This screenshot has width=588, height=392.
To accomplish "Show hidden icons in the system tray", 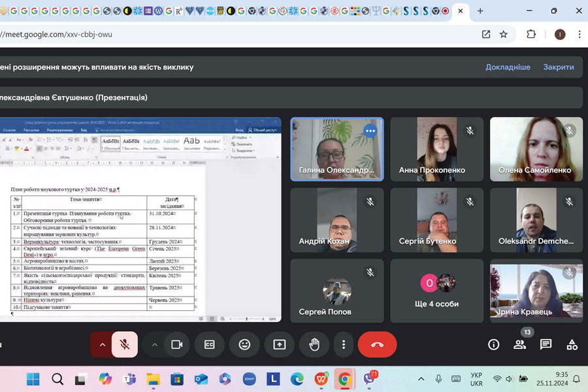I will point(421,379).
